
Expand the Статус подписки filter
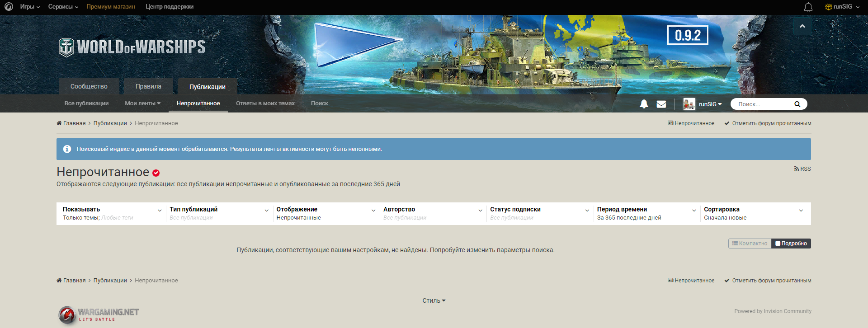click(x=539, y=213)
